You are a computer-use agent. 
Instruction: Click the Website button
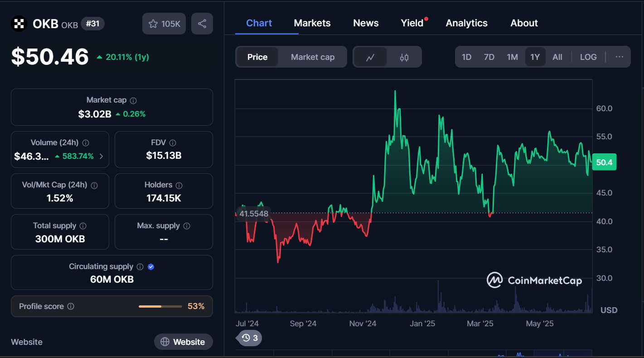pyautogui.click(x=183, y=342)
